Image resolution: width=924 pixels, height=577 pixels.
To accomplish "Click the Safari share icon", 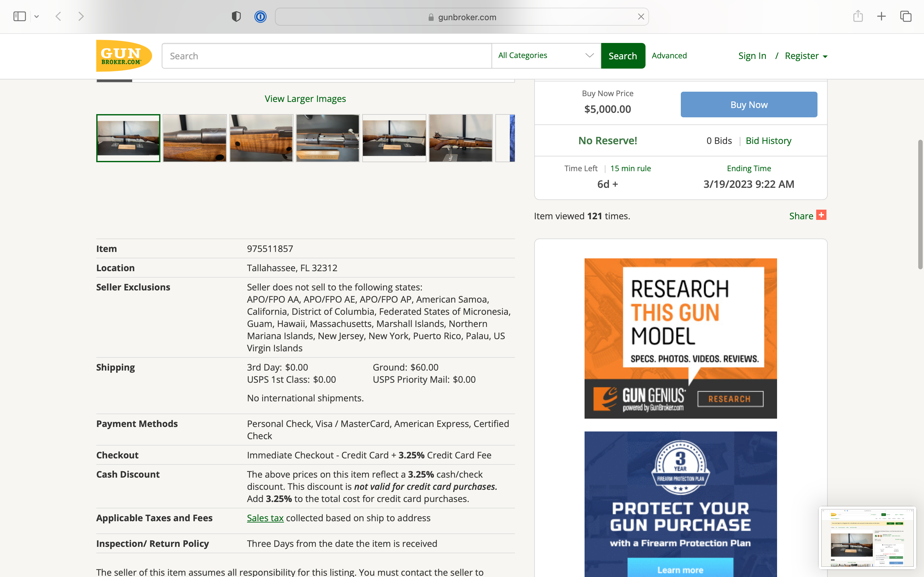I will [x=858, y=16].
